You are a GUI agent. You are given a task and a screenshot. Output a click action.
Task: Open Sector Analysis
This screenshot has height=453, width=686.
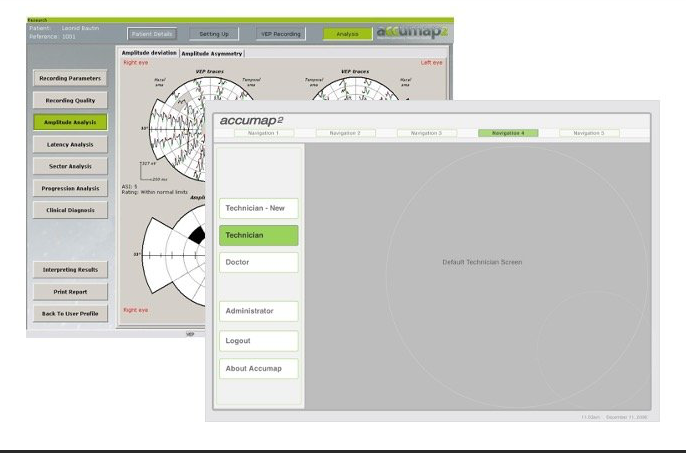70,166
